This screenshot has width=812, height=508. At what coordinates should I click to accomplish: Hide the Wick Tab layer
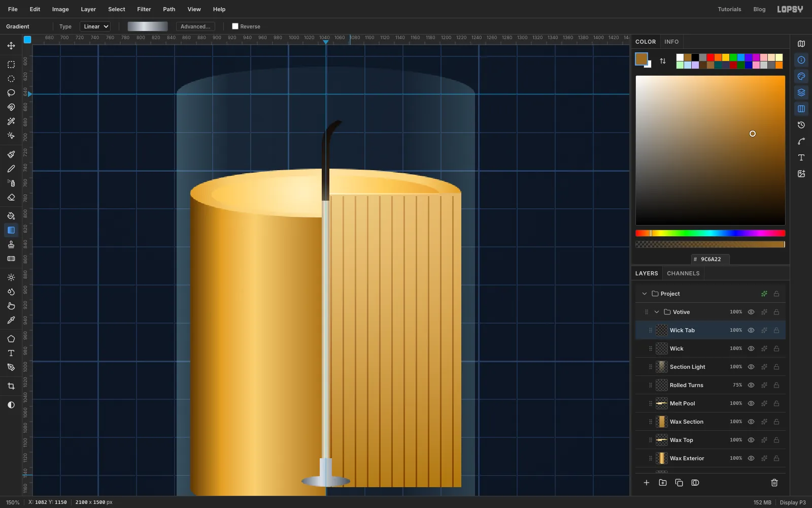pyautogui.click(x=751, y=330)
